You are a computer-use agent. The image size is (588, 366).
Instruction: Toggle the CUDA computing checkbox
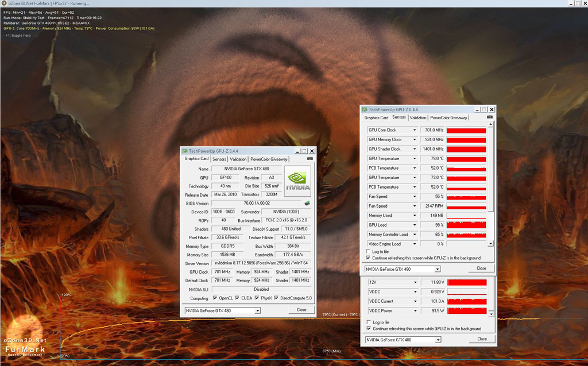237,298
